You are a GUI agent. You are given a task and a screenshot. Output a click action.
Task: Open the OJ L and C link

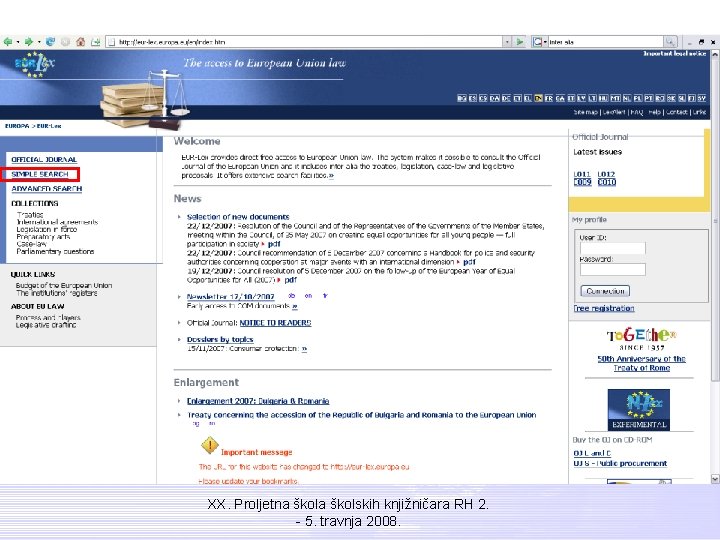pos(592,453)
